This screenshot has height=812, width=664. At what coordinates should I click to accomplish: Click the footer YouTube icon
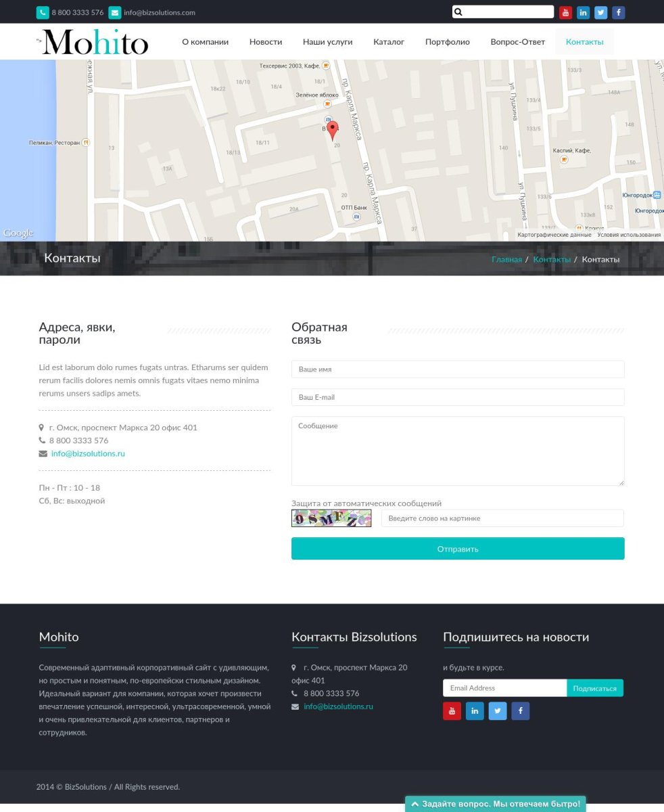pyautogui.click(x=452, y=710)
